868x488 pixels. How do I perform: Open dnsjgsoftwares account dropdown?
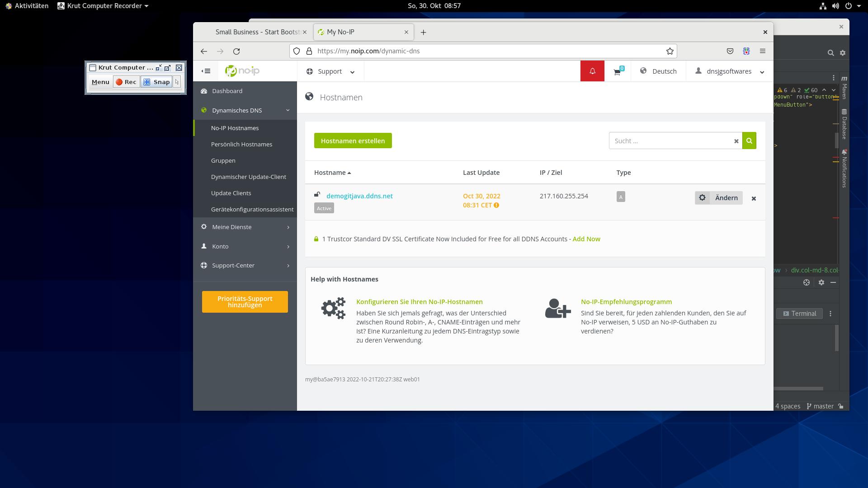click(730, 71)
